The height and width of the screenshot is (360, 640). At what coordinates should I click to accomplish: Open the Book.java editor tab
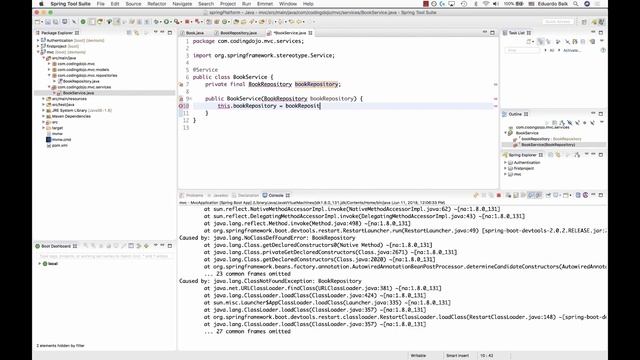click(x=195, y=33)
